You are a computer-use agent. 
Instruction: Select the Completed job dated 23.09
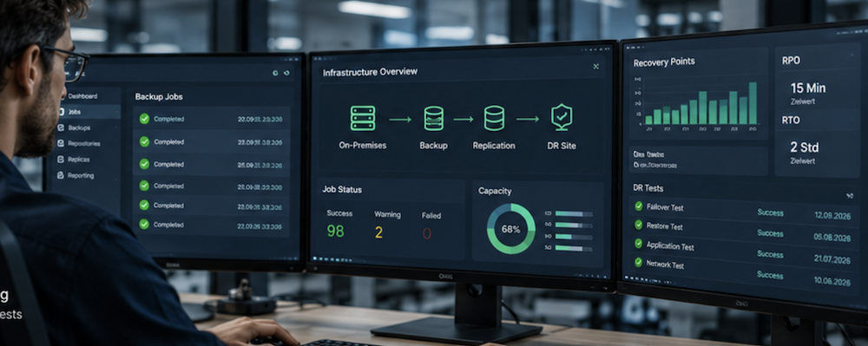[212, 206]
